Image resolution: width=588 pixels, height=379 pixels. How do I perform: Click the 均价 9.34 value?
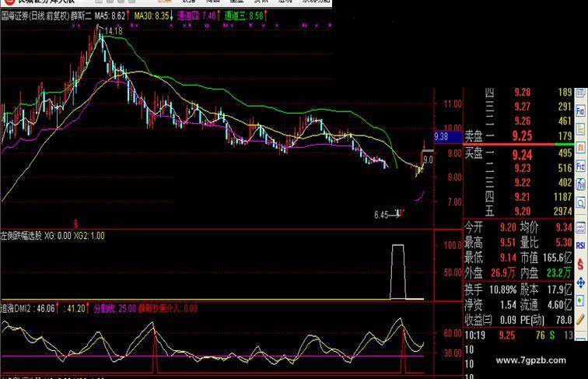[x=564, y=227]
